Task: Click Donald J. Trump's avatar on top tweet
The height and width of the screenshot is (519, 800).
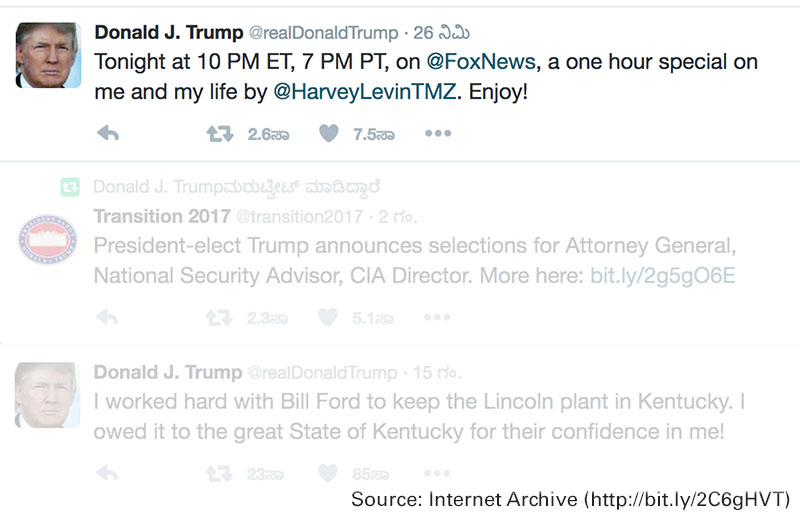Action: point(48,54)
